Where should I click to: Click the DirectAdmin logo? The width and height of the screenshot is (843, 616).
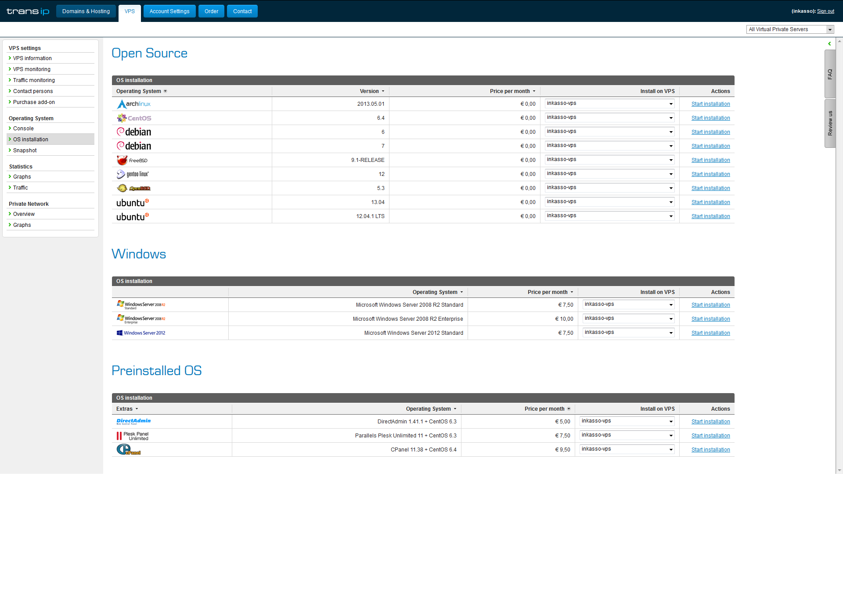coord(133,421)
